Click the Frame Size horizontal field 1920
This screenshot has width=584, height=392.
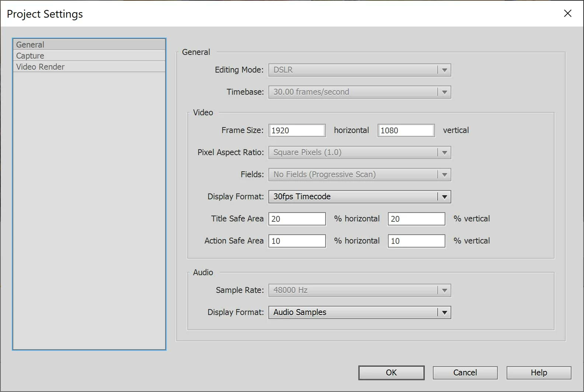297,130
